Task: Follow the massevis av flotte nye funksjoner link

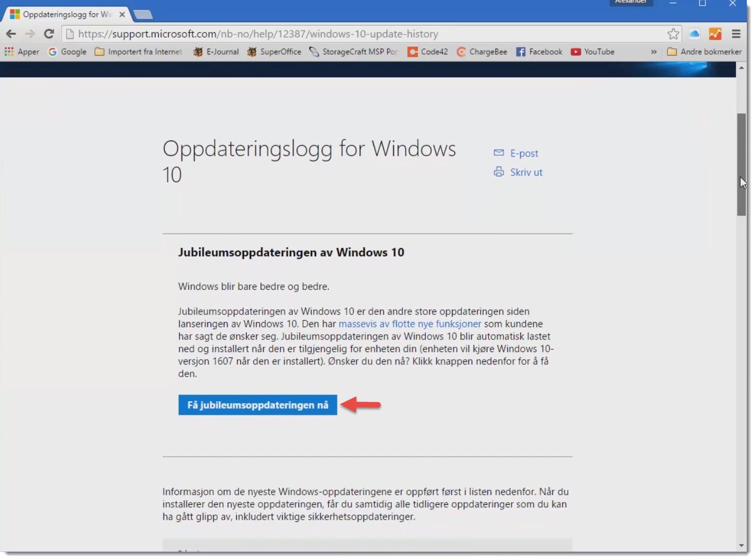Action: [x=410, y=324]
